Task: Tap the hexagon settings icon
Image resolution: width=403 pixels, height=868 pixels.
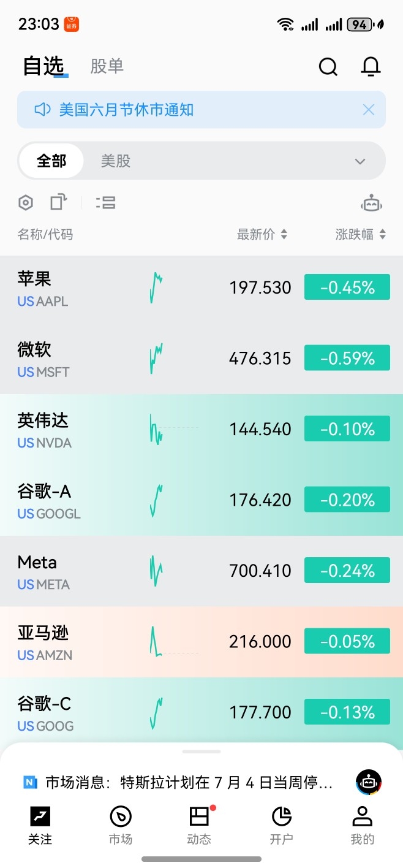Action: click(x=26, y=202)
